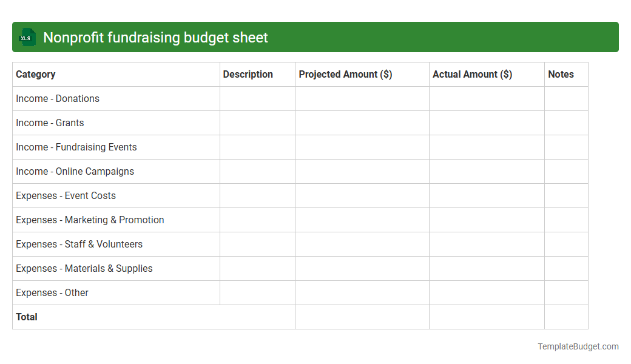Select the Expenses - Staff & Volunteers label
Viewport: 631px width, 364px height.
click(x=79, y=244)
